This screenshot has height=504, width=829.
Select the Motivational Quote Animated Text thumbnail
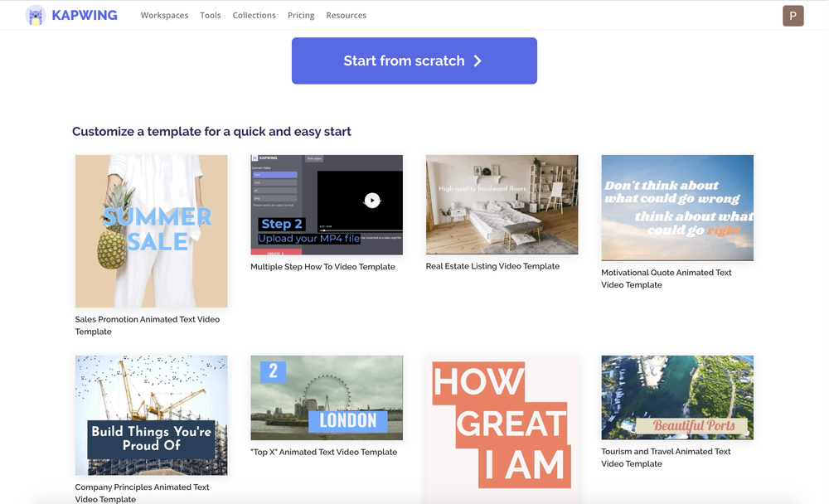tap(677, 207)
